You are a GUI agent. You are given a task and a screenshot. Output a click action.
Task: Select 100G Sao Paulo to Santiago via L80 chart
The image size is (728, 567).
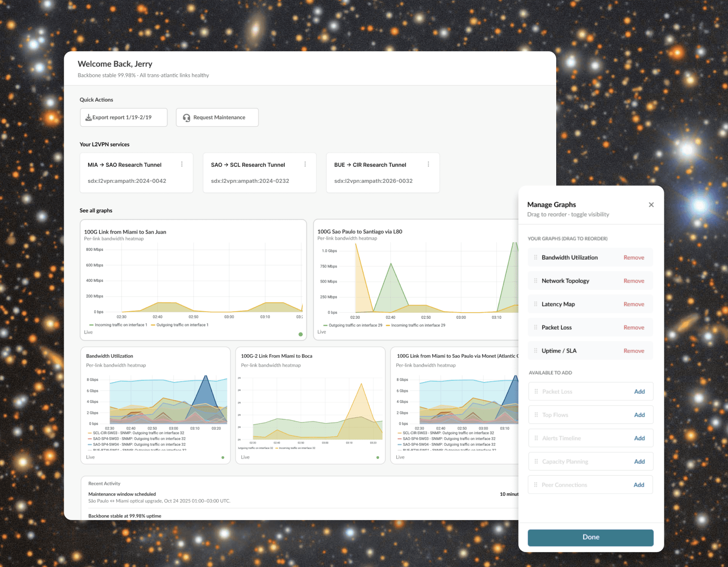(416, 280)
